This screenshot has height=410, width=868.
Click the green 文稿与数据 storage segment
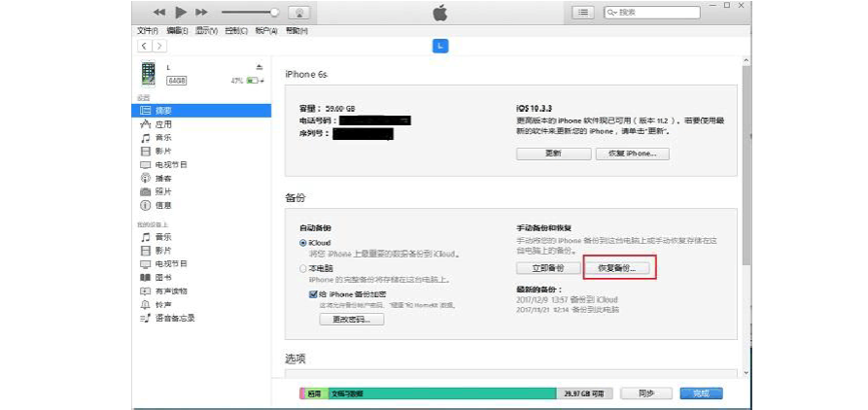coord(442,393)
